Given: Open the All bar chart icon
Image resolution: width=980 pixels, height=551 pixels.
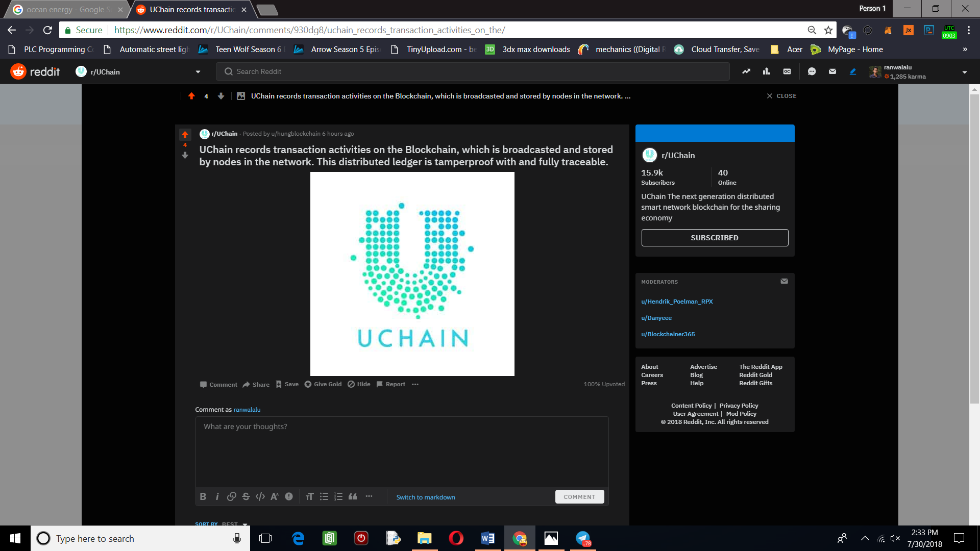Looking at the screenshot, I should (767, 71).
